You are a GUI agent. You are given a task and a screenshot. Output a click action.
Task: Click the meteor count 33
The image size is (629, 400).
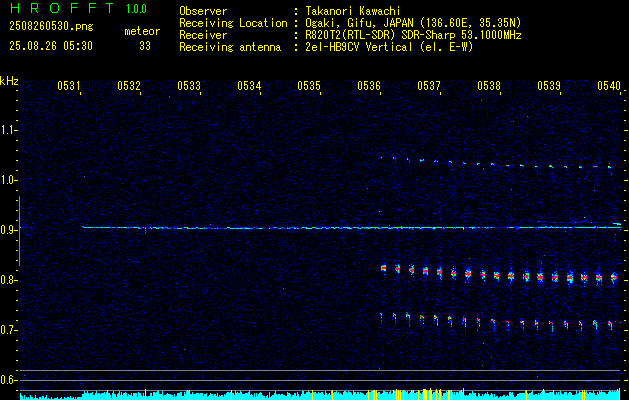coord(145,46)
